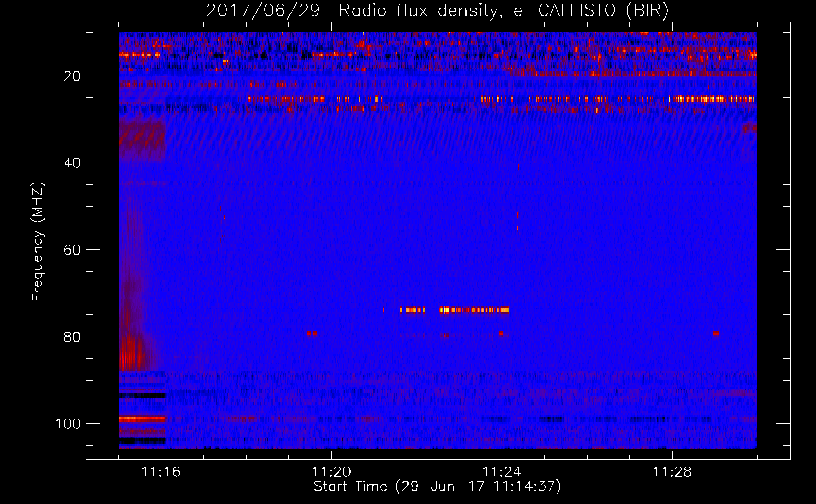Click the red marker near 80 MHz at 11:24
The height and width of the screenshot is (504, 816).
point(501,333)
